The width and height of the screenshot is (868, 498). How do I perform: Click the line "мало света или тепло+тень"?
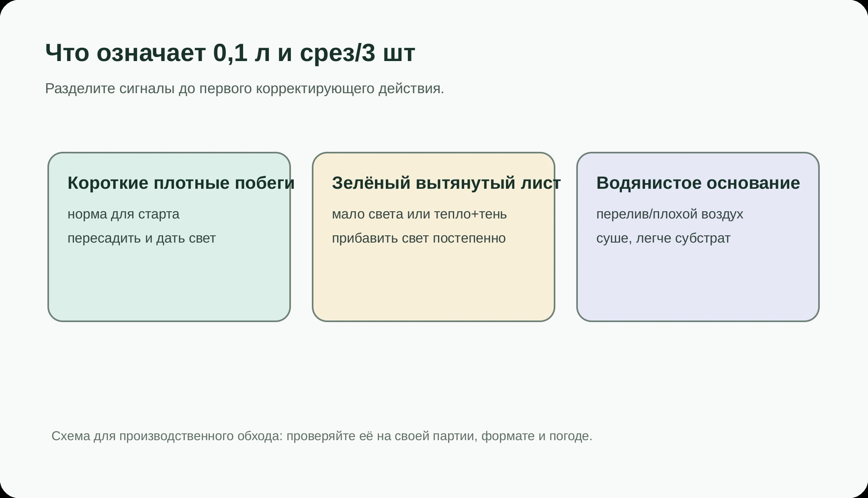tap(419, 214)
